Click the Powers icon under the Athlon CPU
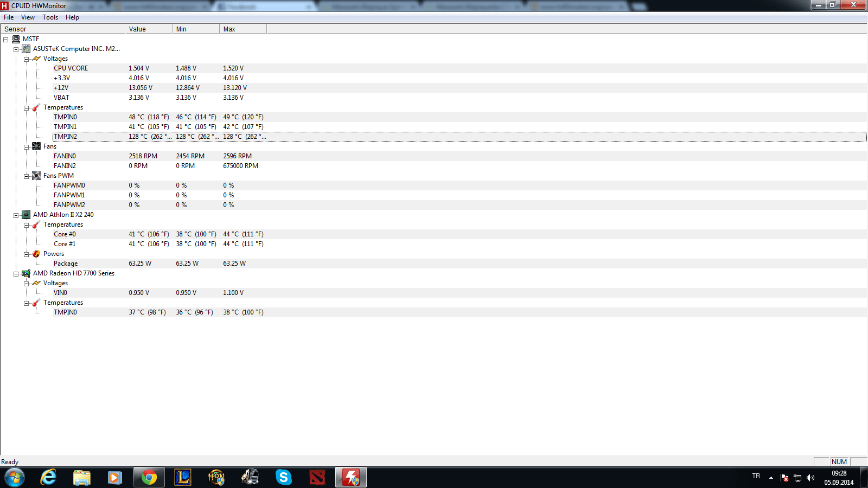 pyautogui.click(x=36, y=253)
